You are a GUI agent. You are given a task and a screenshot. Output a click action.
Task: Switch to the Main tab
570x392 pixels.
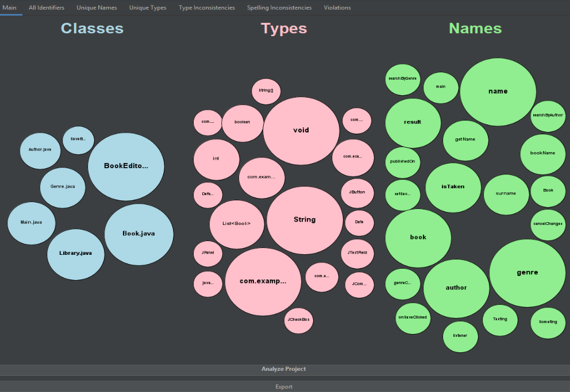(9, 7)
